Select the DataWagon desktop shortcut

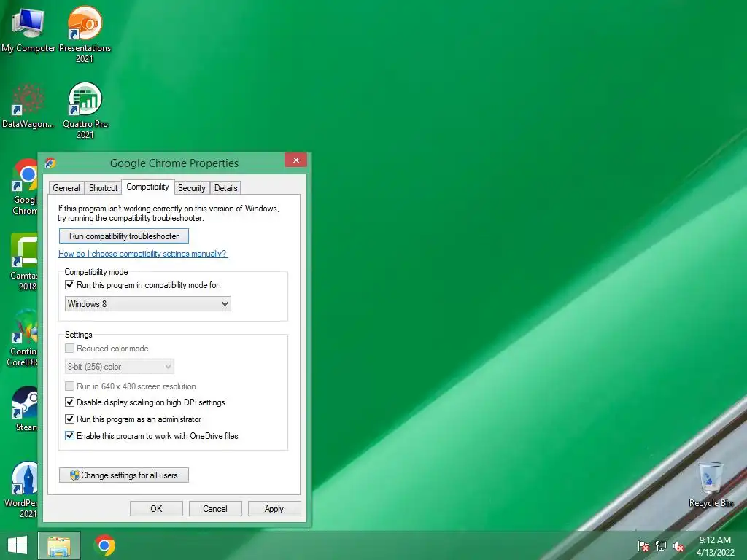pyautogui.click(x=28, y=106)
